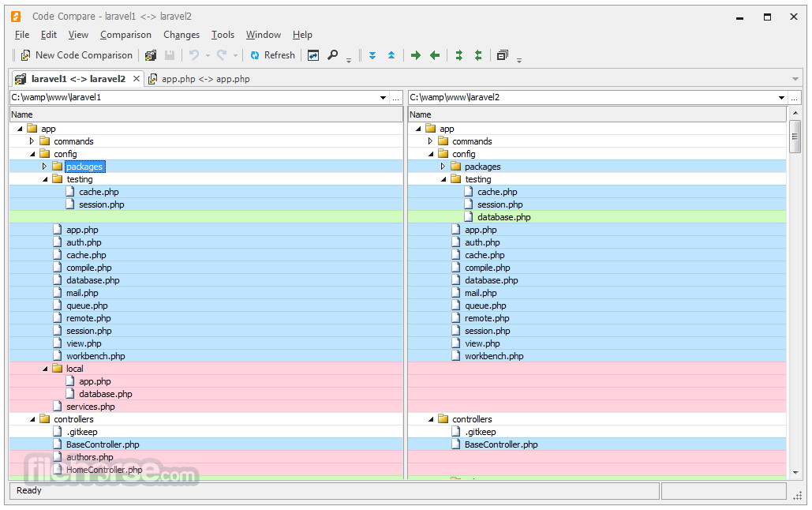Viewport: 812px width, 510px height.
Task: Open the Comparison menu
Action: click(x=125, y=35)
